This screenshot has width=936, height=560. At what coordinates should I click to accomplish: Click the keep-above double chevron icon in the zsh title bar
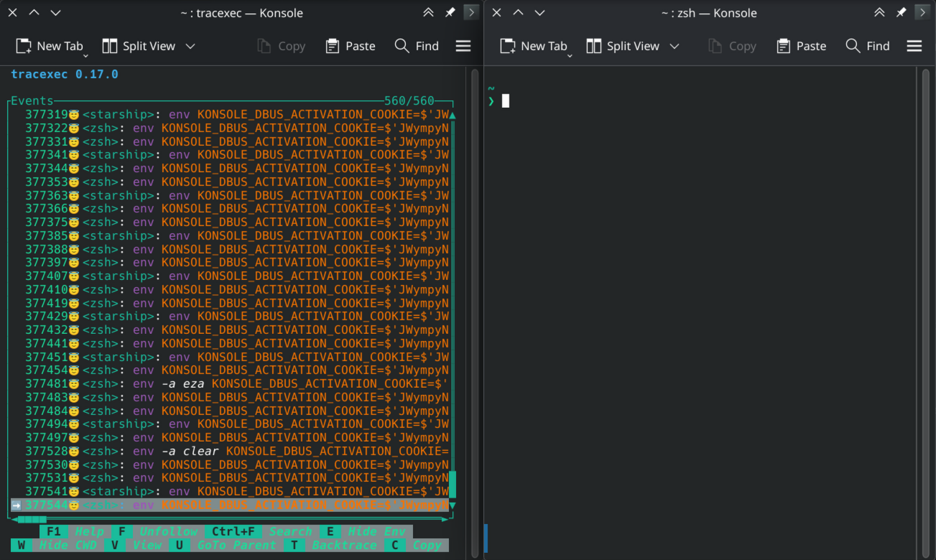(x=879, y=12)
